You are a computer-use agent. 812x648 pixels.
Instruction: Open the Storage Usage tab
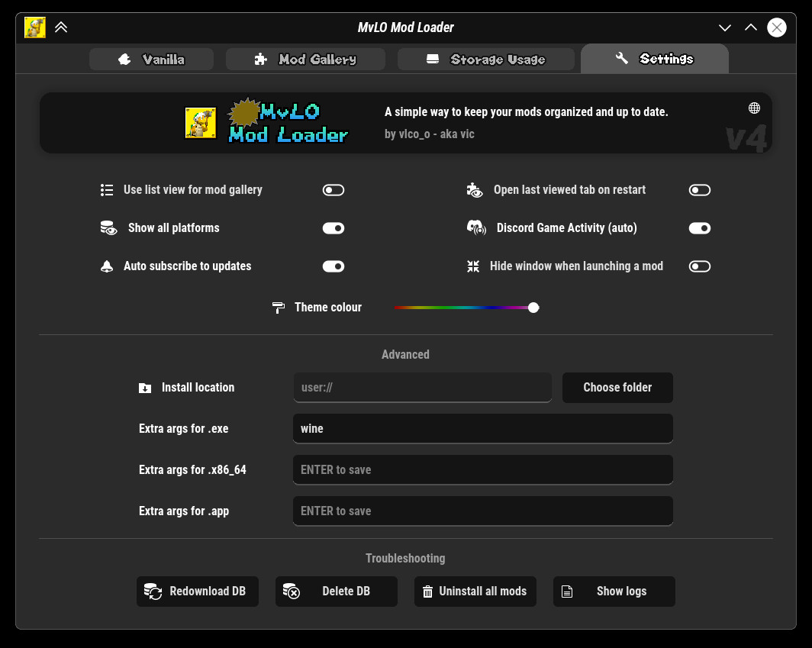pyautogui.click(x=485, y=59)
